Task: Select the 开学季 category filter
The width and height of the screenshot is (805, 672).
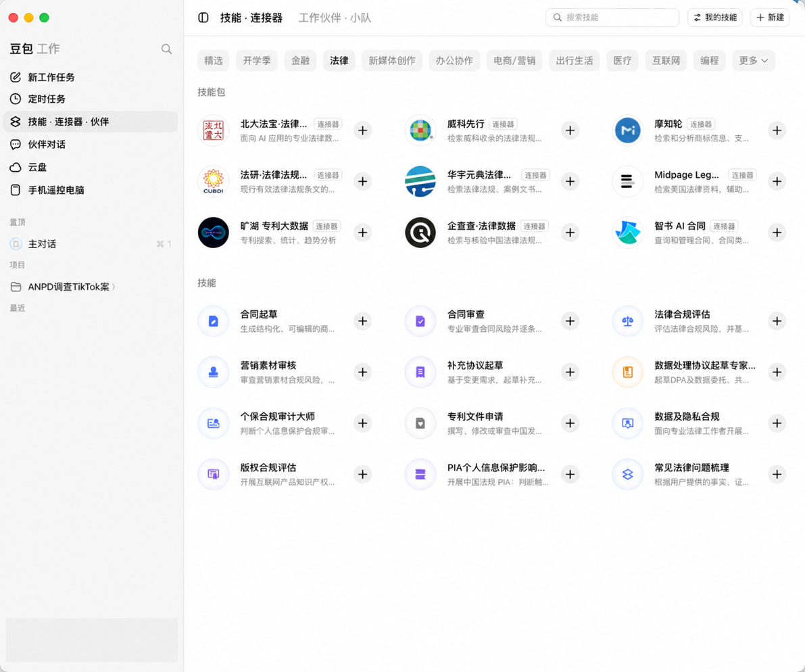Action: 257,61
